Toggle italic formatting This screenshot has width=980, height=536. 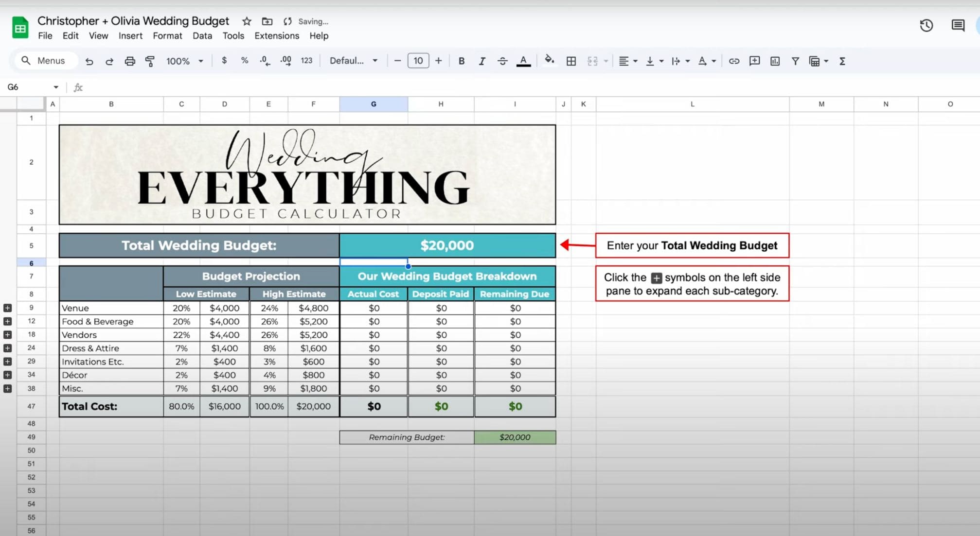(x=481, y=61)
